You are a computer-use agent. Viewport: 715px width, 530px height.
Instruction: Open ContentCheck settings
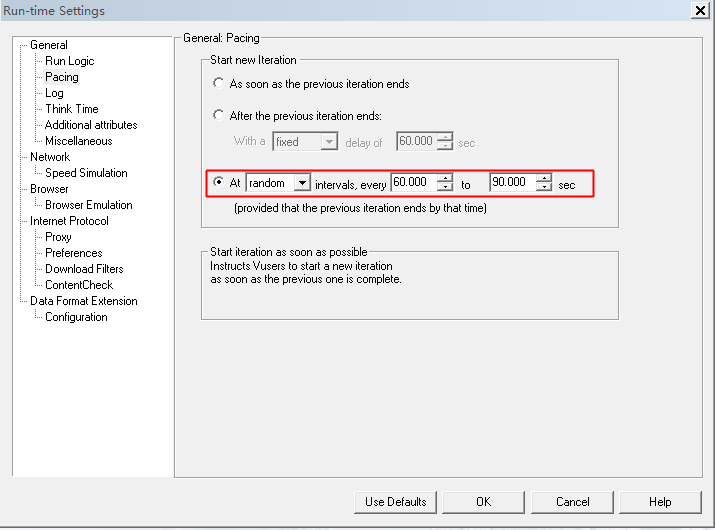79,285
